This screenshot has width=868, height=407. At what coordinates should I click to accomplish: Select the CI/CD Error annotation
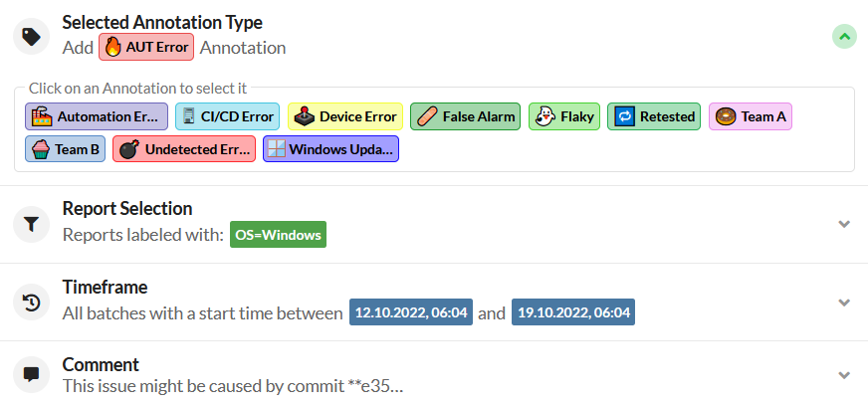point(228,116)
